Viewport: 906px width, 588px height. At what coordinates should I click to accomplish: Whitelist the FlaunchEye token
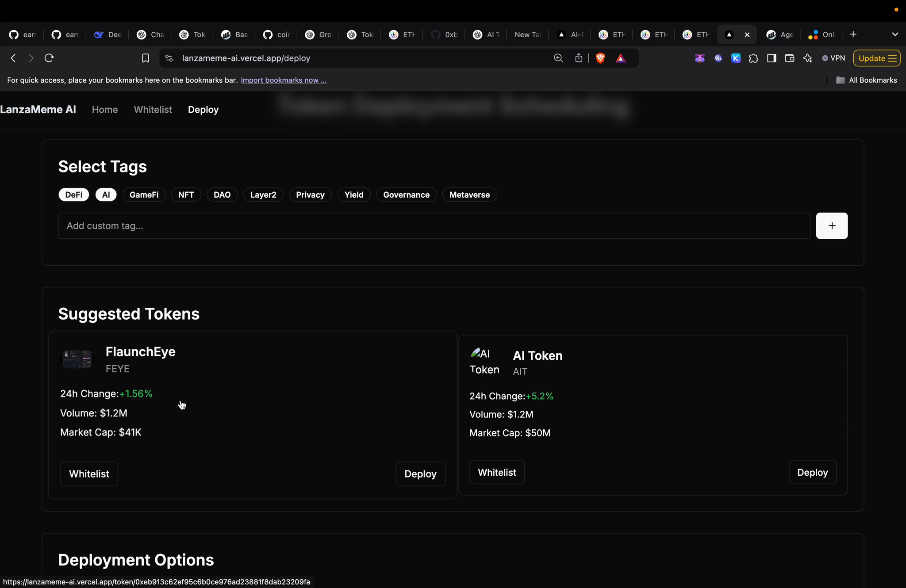click(x=89, y=473)
